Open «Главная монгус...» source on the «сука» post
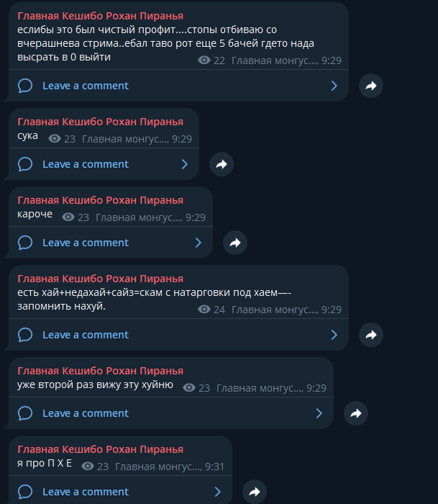This screenshot has width=438, height=504. click(x=125, y=139)
